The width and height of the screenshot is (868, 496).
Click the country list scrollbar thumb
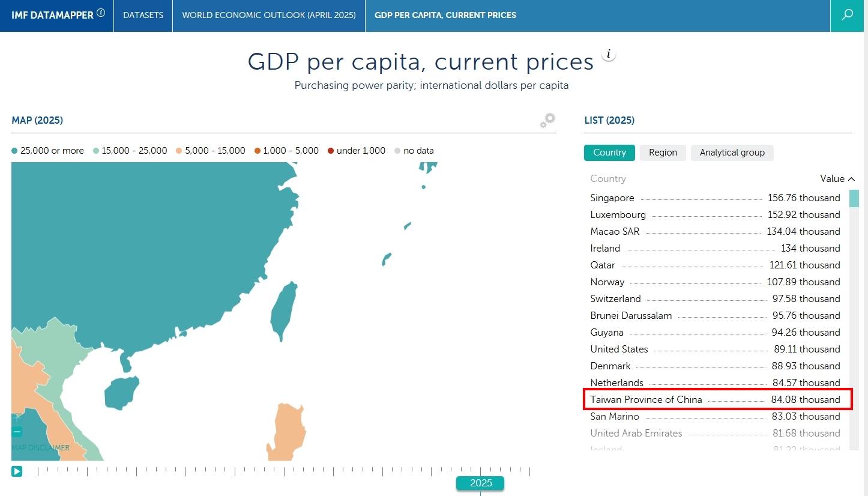(854, 198)
